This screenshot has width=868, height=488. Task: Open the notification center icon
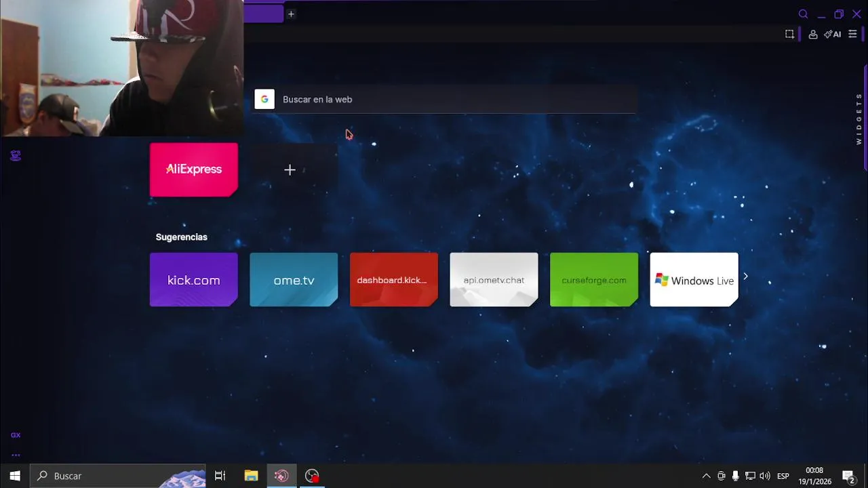[848, 476]
